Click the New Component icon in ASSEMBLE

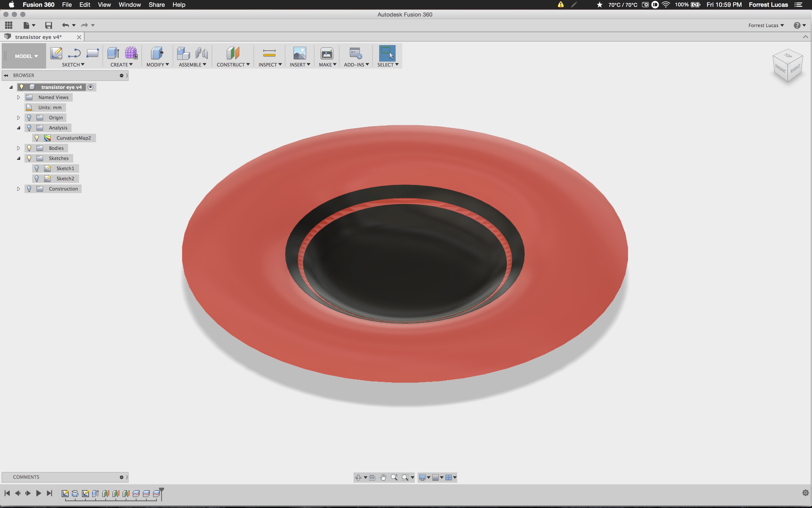click(183, 53)
